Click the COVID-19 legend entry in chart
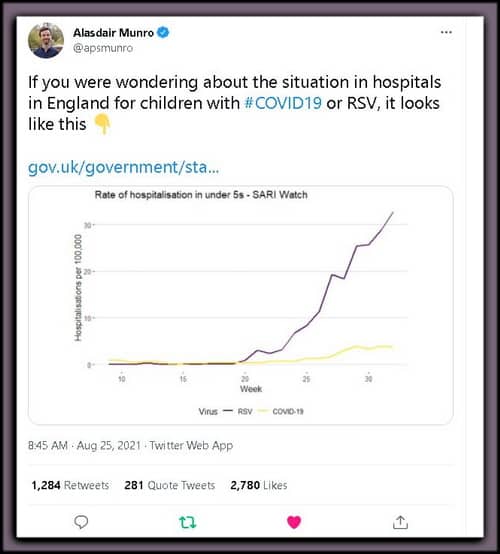 click(x=281, y=411)
